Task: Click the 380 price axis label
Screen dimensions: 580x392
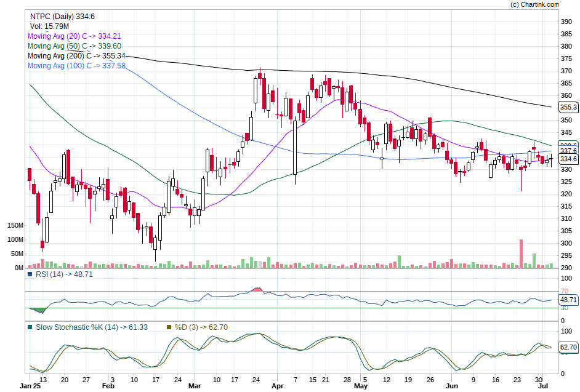Action: point(566,47)
